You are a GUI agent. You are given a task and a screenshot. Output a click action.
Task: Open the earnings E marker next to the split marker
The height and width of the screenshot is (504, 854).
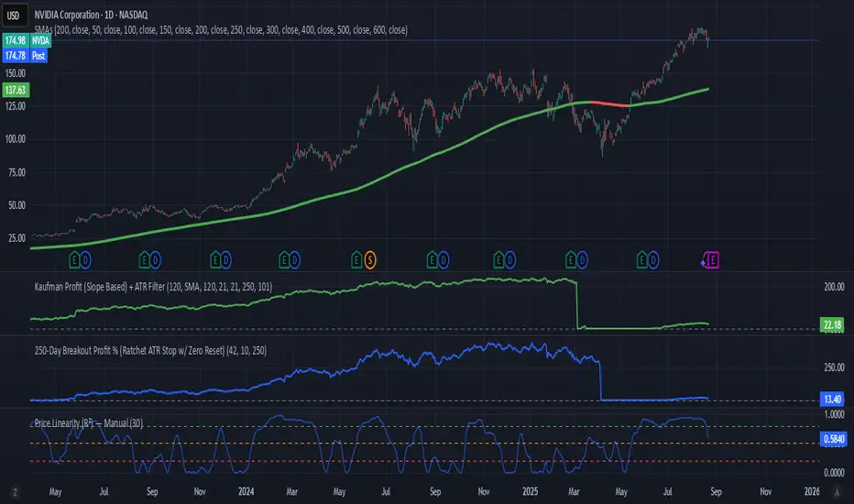[x=356, y=260]
